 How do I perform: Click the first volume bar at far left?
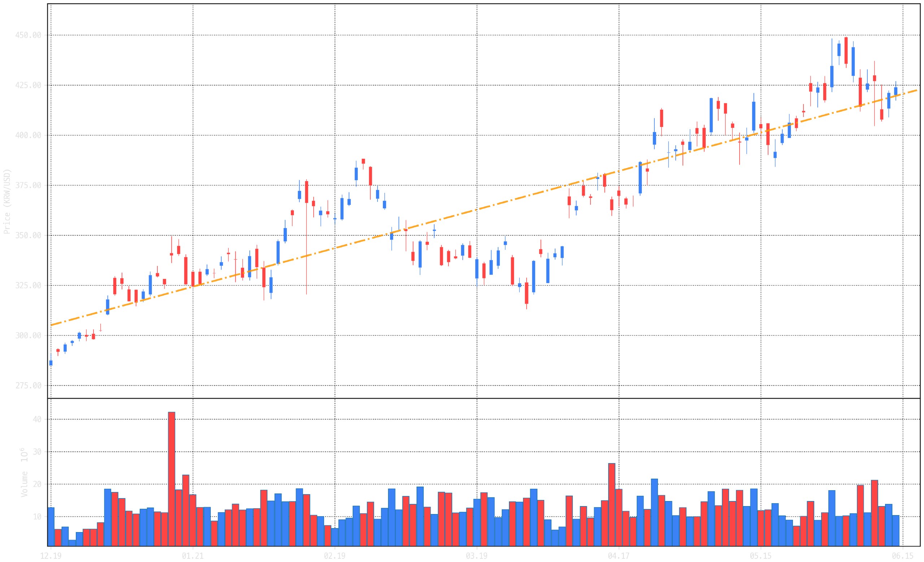51,526
